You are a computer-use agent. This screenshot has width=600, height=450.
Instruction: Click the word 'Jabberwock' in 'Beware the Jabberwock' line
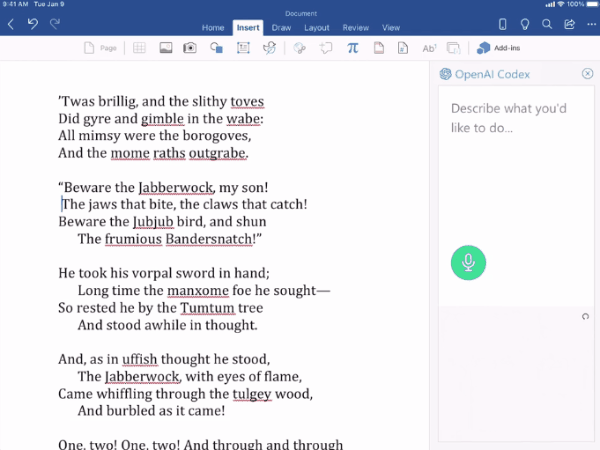point(176,188)
